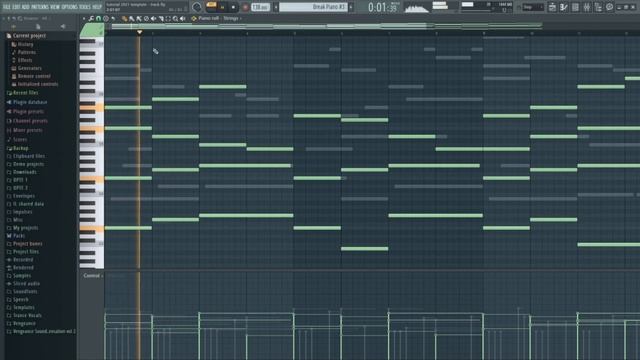Select the Select marquee tool
This screenshot has width=640, height=360.
click(169, 18)
